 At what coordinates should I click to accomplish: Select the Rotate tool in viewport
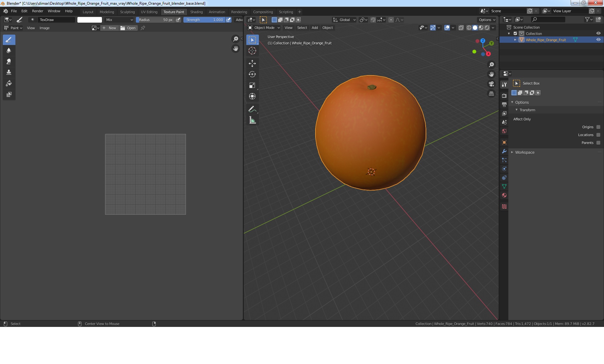[x=252, y=74]
